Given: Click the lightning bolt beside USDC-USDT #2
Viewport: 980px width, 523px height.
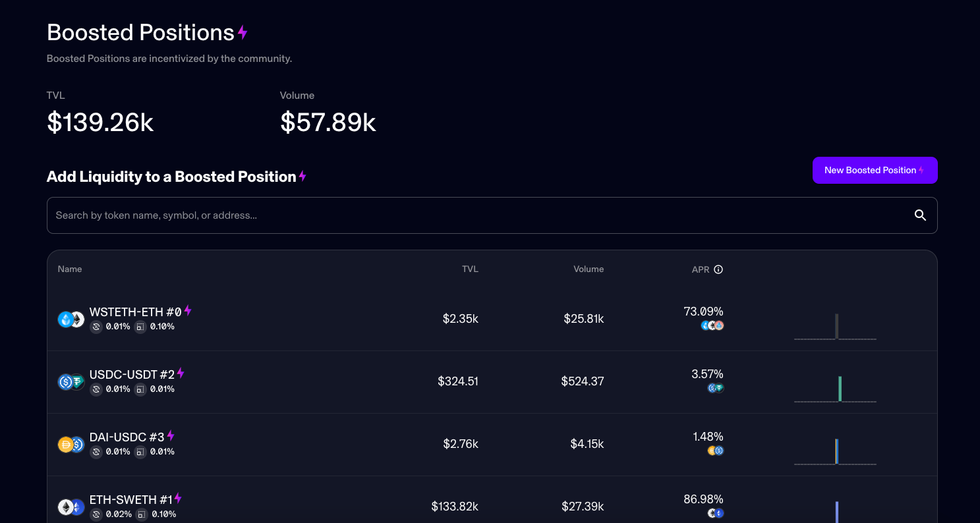Looking at the screenshot, I should pos(181,373).
